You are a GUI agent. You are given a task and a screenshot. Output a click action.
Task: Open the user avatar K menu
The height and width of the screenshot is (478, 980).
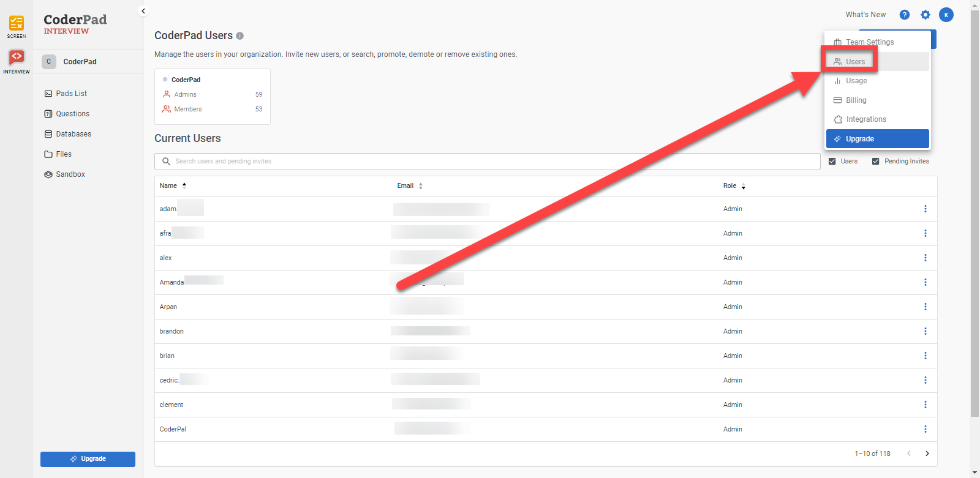(946, 15)
